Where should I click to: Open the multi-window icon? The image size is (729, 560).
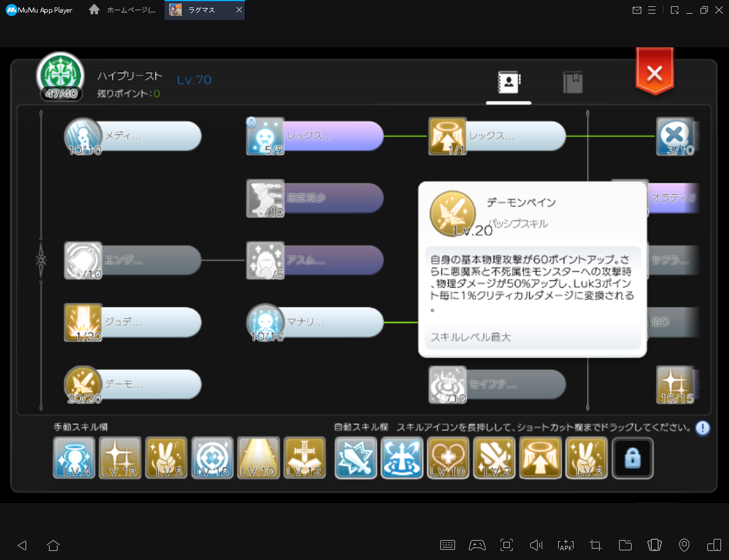[714, 545]
